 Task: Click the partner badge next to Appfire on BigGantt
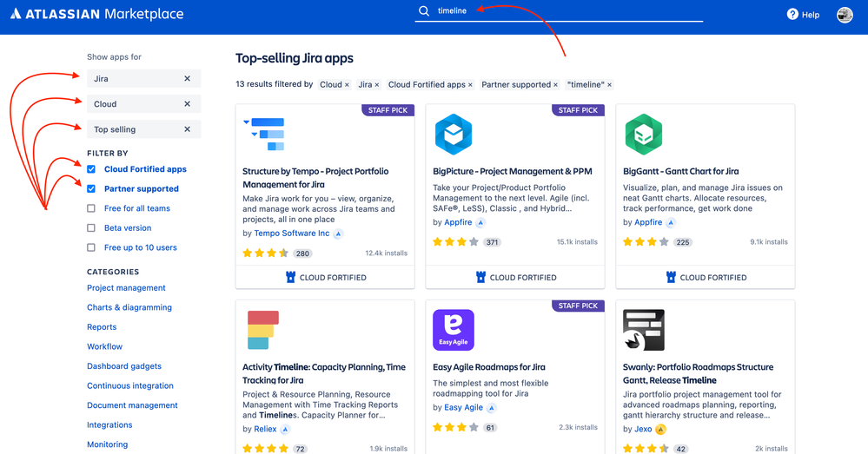671,223
